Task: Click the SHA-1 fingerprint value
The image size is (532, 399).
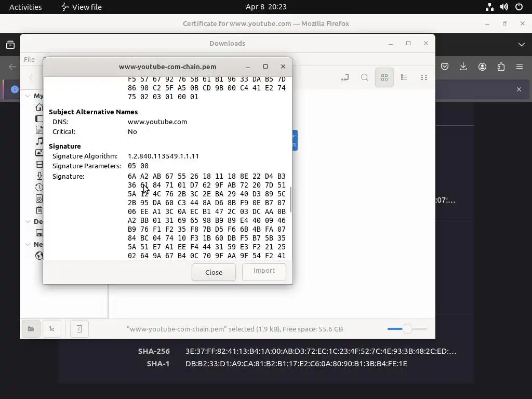Action: [296, 364]
